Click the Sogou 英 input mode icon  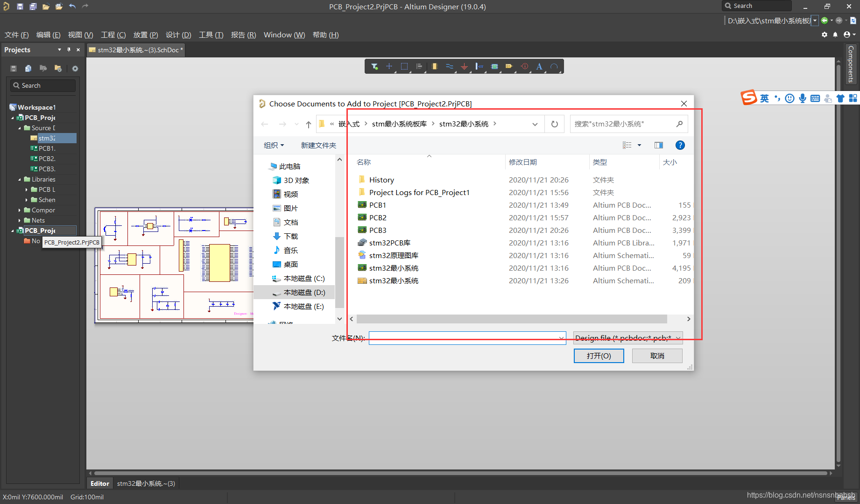coord(764,98)
